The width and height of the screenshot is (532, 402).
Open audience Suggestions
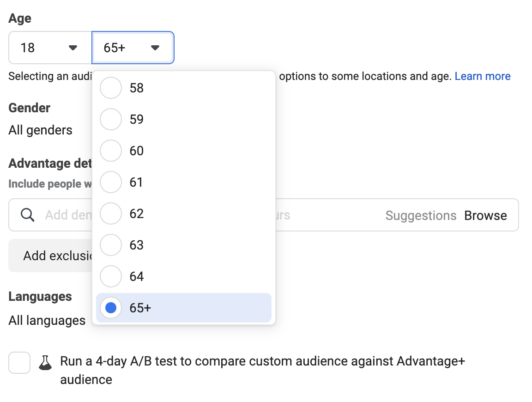point(421,215)
